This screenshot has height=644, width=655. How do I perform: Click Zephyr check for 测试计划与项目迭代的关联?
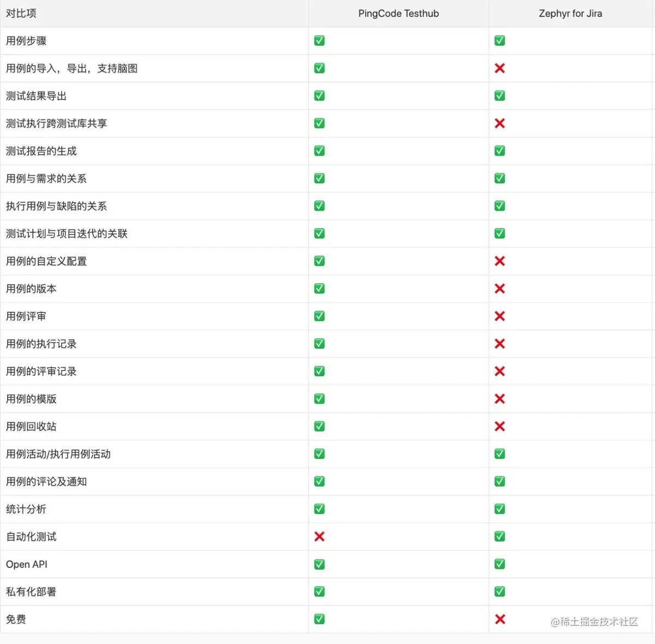coord(499,233)
